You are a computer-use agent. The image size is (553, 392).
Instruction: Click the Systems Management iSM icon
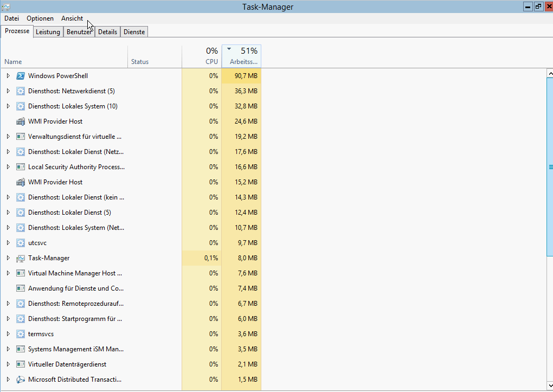[21, 349]
